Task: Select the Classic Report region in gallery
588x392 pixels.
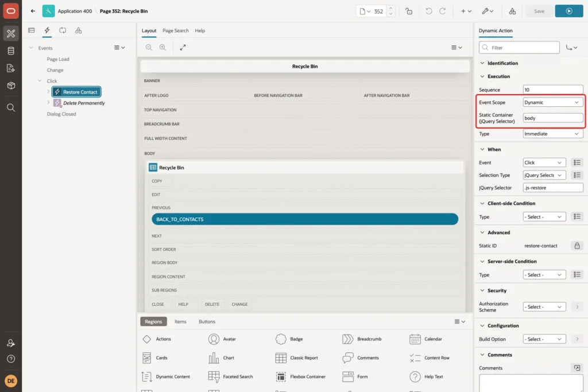Action: (x=297, y=358)
